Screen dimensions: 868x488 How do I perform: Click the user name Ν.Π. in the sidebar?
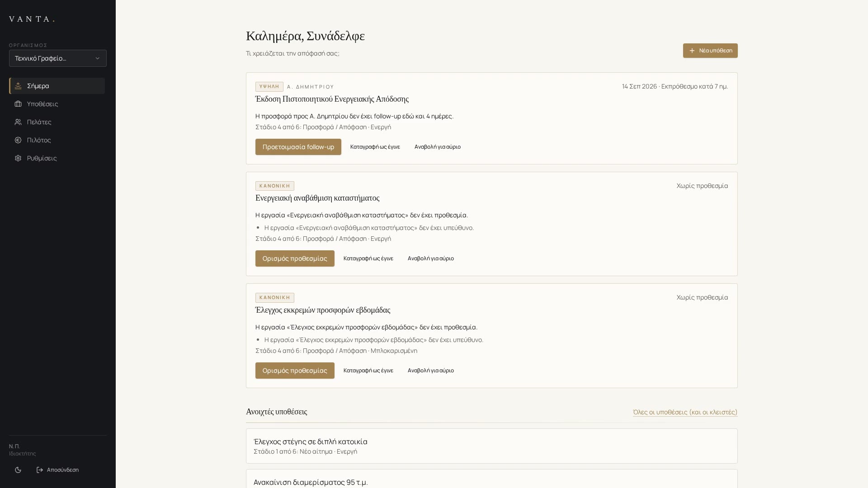[14, 446]
